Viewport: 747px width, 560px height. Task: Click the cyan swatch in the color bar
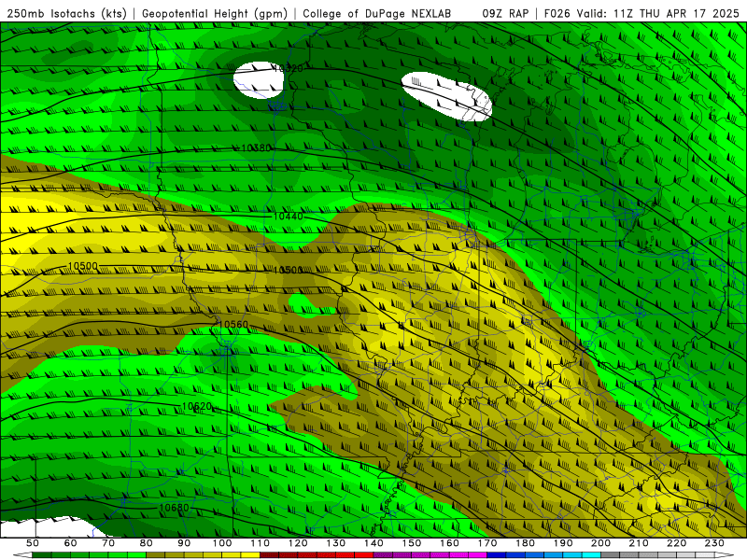pyautogui.click(x=591, y=555)
